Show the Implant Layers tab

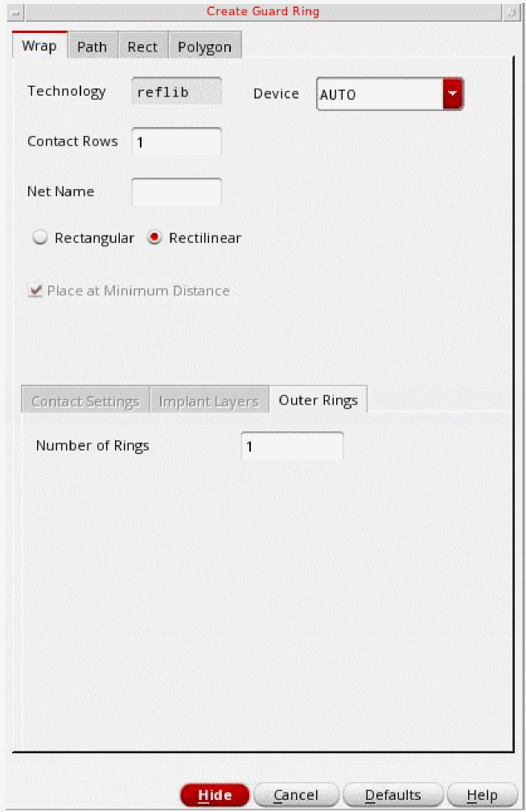(x=209, y=401)
